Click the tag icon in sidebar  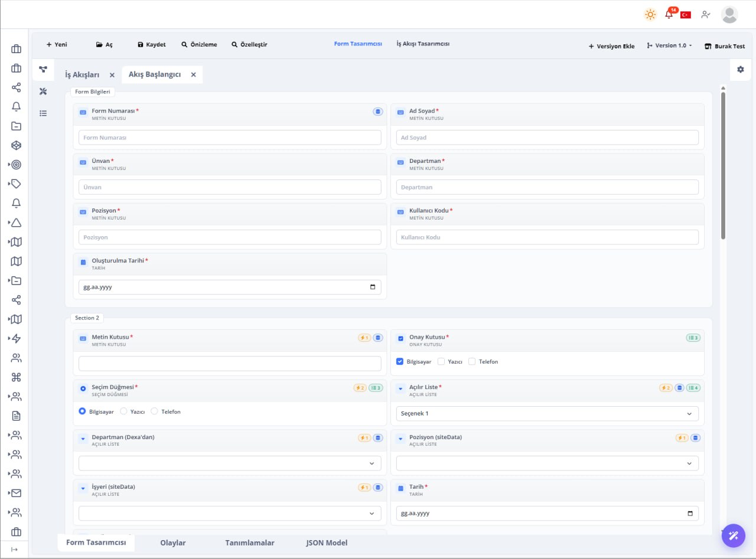coord(17,184)
